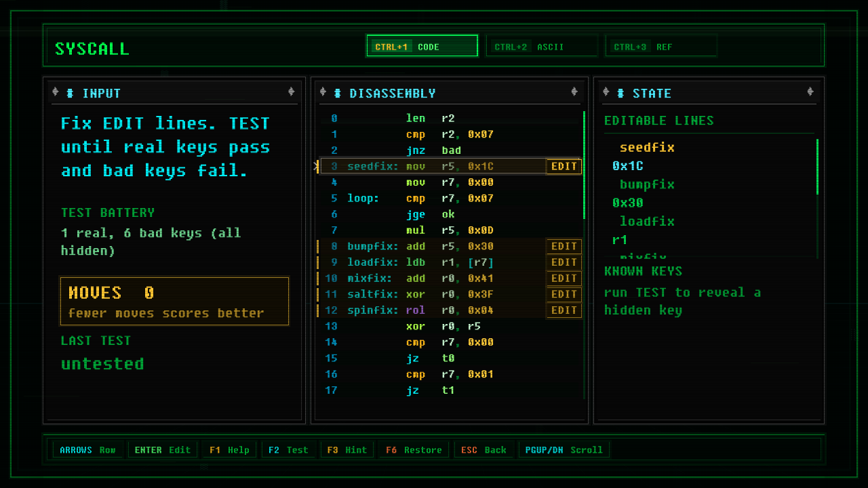Click the left diamond icon in INPUT header
This screenshot has width=868, height=488.
point(56,92)
